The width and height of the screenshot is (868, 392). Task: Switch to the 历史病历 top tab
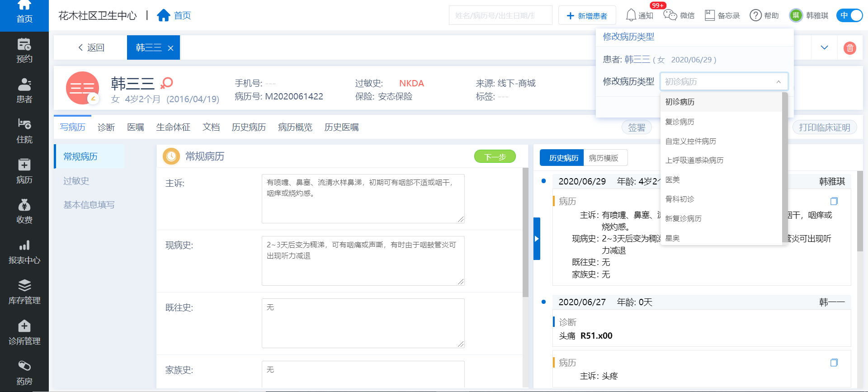(249, 128)
